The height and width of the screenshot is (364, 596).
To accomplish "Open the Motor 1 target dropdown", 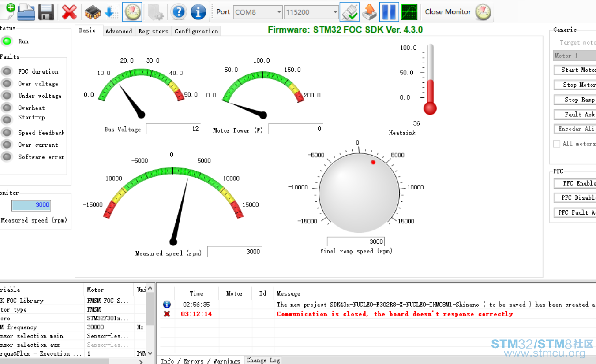I will coord(574,56).
